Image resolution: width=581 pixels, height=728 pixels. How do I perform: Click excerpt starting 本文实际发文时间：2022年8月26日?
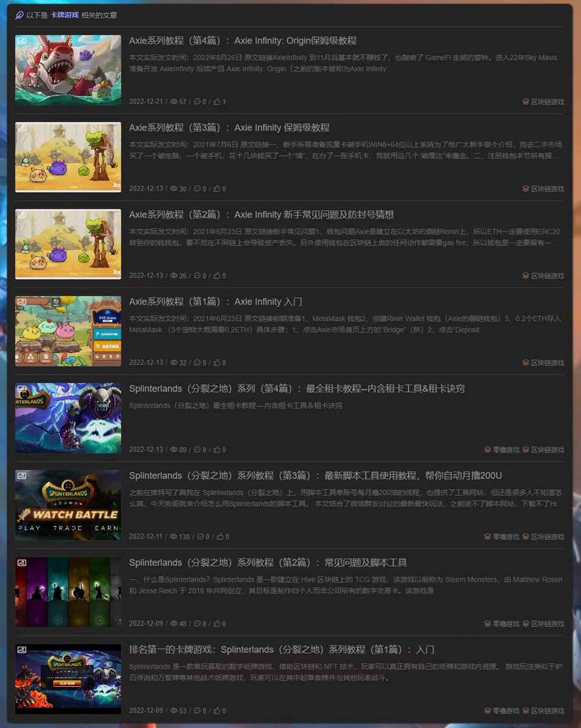(343, 63)
